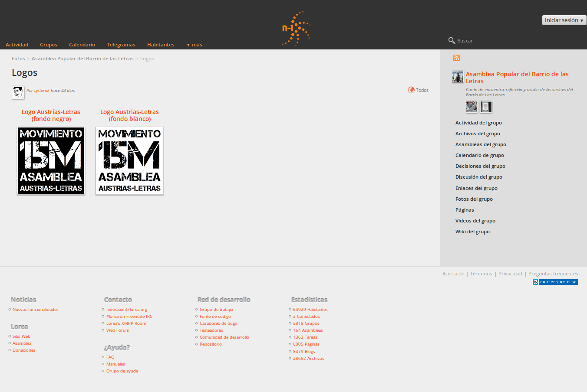Click the Preguntas frequentes footer link
Screen dimensions: 587x392
pyautogui.click(x=553, y=274)
